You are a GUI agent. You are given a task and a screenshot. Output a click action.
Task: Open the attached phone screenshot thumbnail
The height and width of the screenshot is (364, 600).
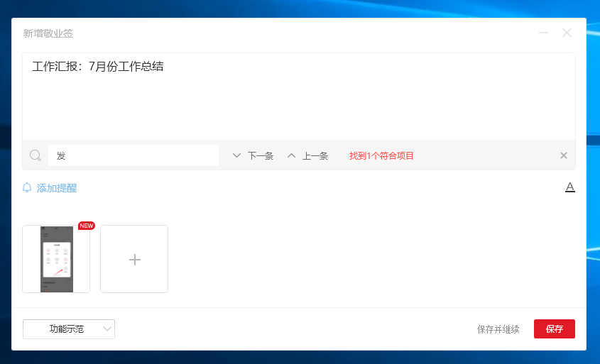point(56,259)
